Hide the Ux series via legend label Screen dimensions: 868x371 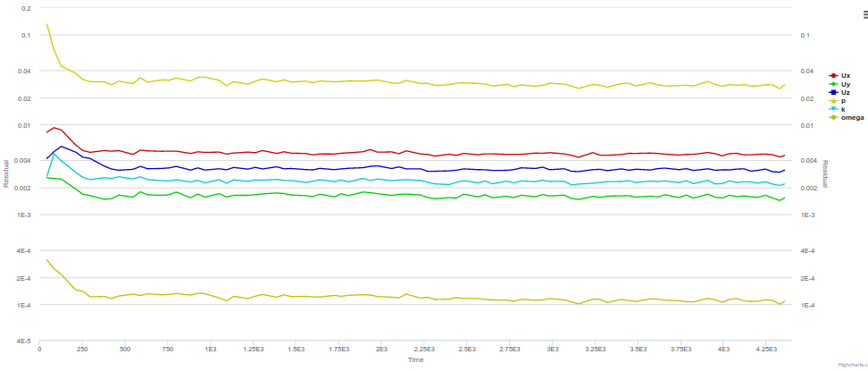point(846,75)
